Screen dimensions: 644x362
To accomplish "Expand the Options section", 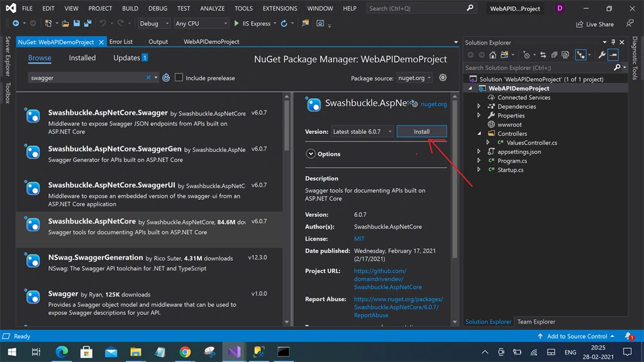I will click(311, 153).
